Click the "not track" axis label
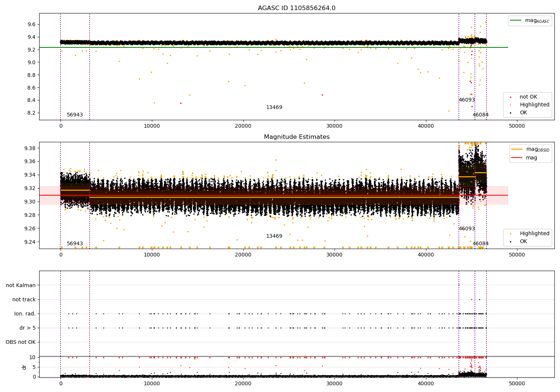The height and width of the screenshot is (392, 560). [24, 299]
